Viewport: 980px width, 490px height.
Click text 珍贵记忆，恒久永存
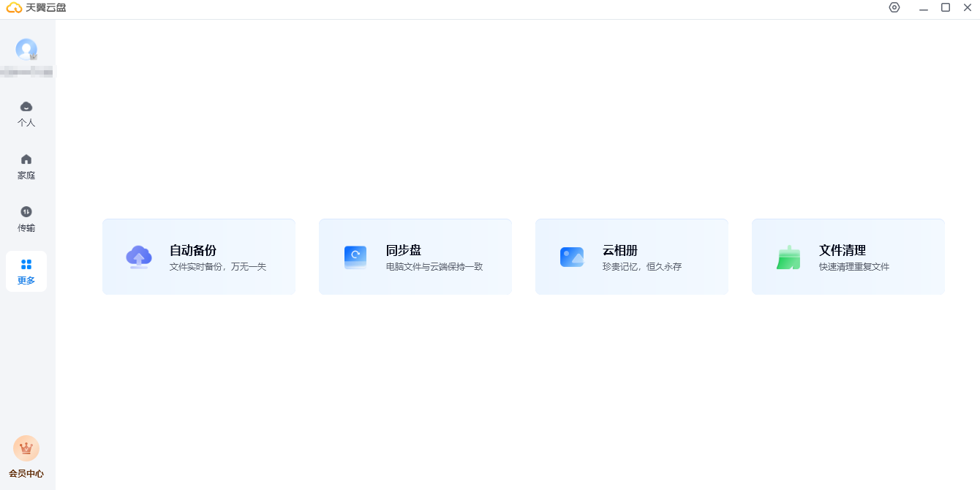[x=642, y=267]
